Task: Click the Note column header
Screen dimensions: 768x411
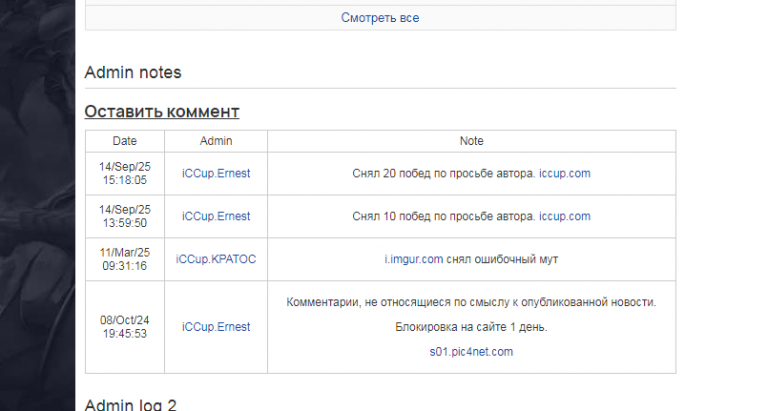Action: [x=472, y=141]
